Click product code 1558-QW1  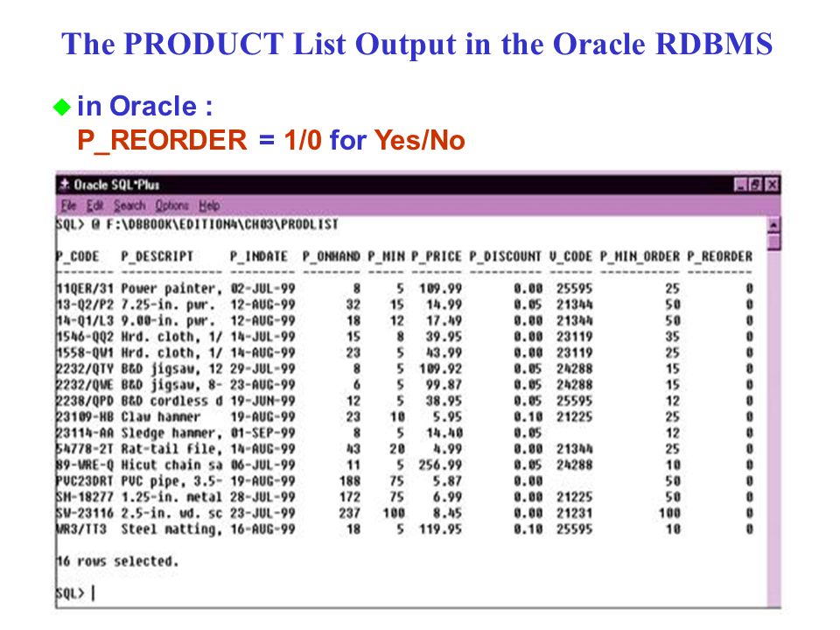click(x=85, y=353)
